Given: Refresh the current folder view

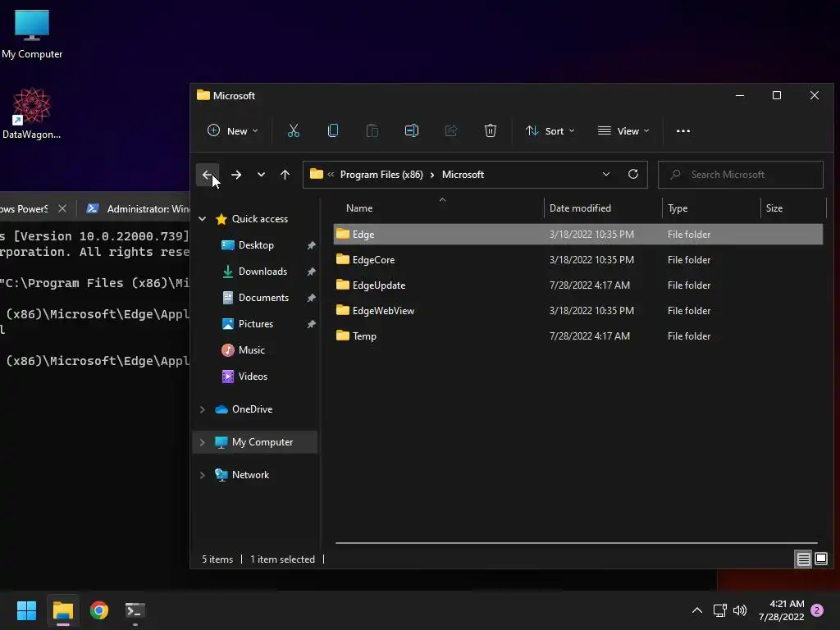Looking at the screenshot, I should tap(633, 174).
